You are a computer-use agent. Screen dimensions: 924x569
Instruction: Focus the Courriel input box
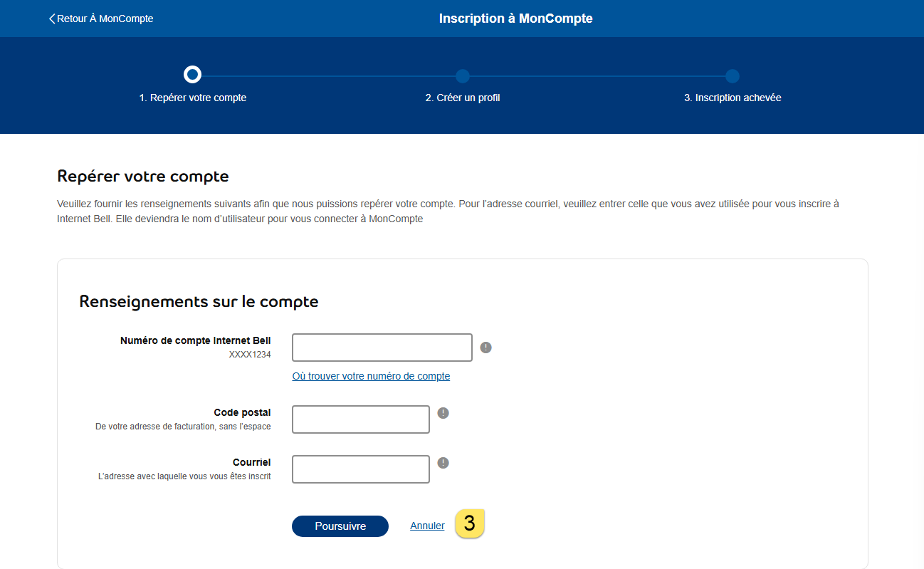[361, 469]
